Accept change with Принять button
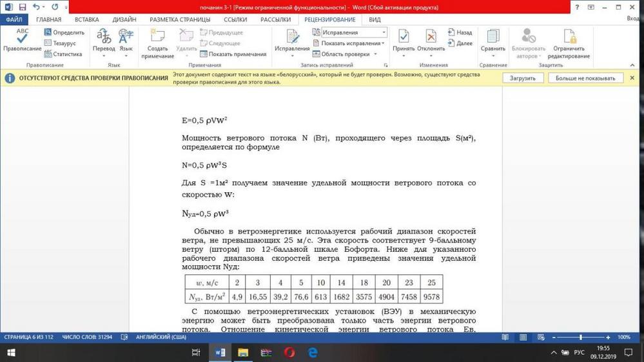644x362 pixels. point(404,41)
